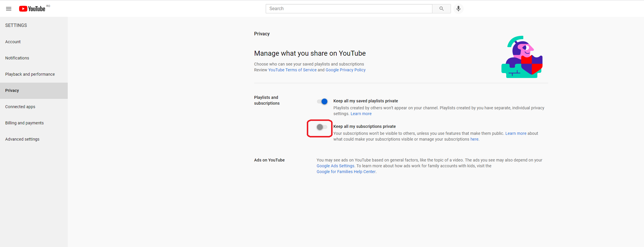The height and width of the screenshot is (247, 644).
Task: Select Privacy in settings sidebar
Action: point(12,90)
